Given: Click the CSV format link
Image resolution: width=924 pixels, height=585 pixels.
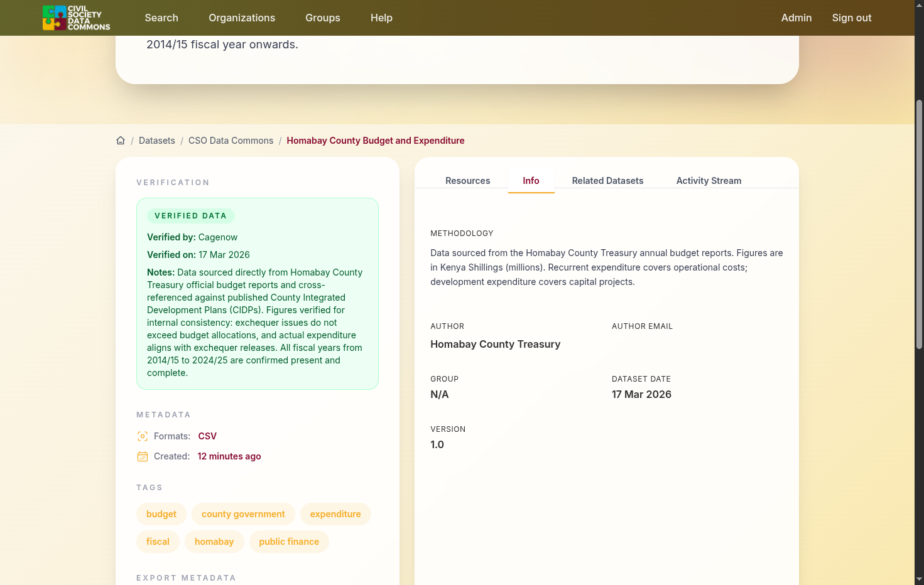Looking at the screenshot, I should pos(207,436).
